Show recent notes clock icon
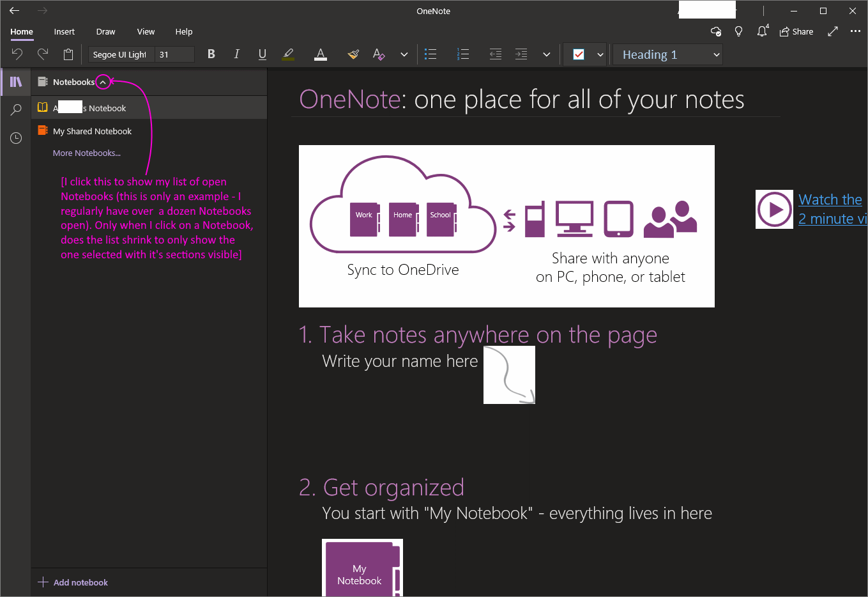Image resolution: width=868 pixels, height=597 pixels. 16,138
